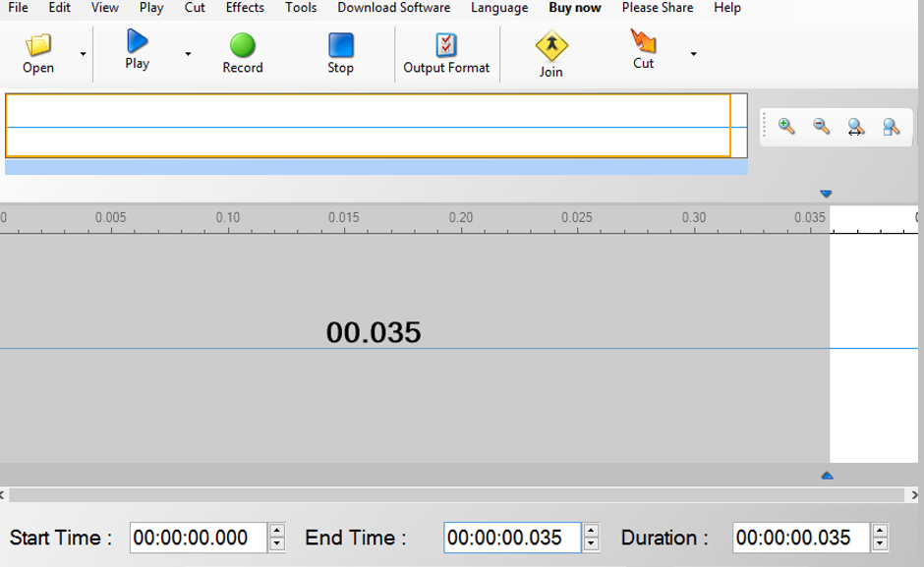Click the Join tool icon
924x567 pixels.
(551, 45)
